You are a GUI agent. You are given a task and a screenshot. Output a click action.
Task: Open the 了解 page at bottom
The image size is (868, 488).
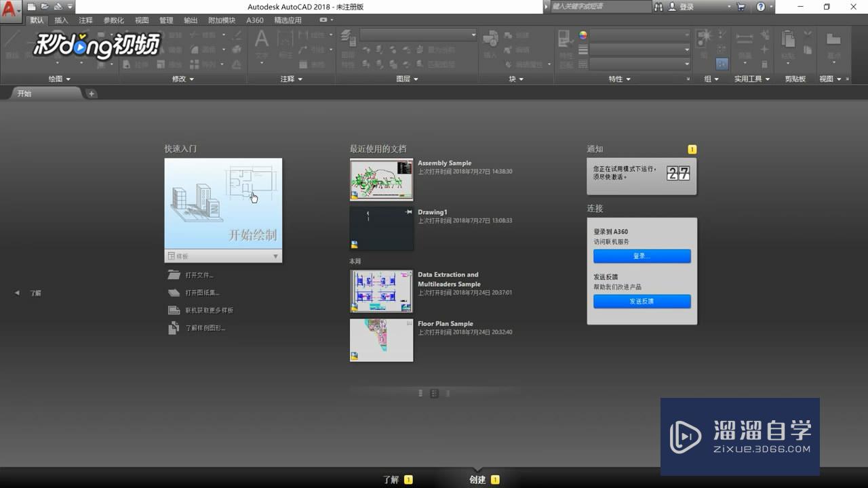[391, 479]
